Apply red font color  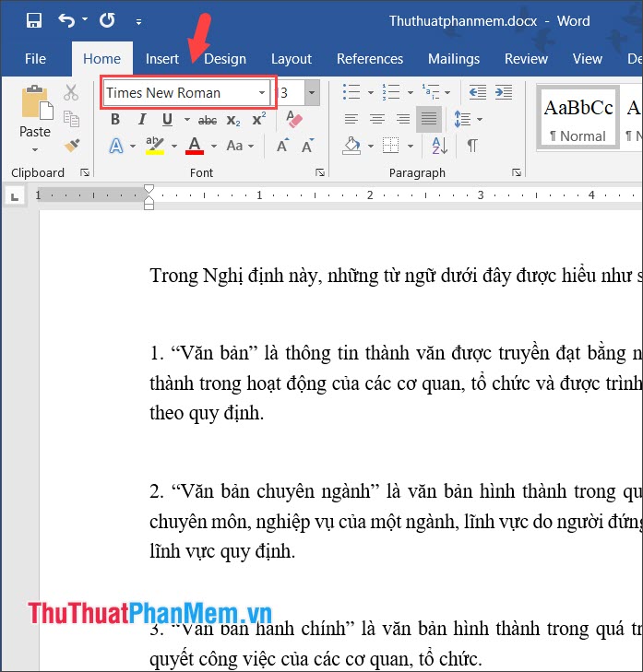[195, 146]
